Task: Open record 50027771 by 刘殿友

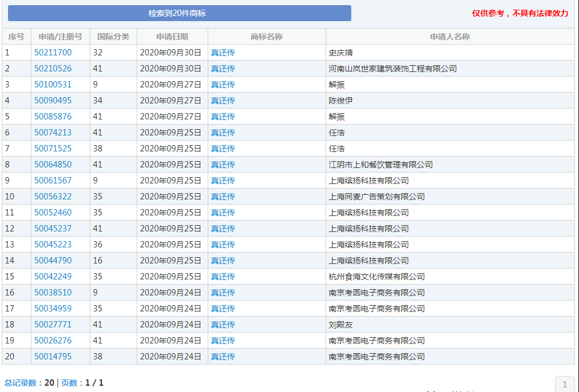Action: click(x=53, y=325)
